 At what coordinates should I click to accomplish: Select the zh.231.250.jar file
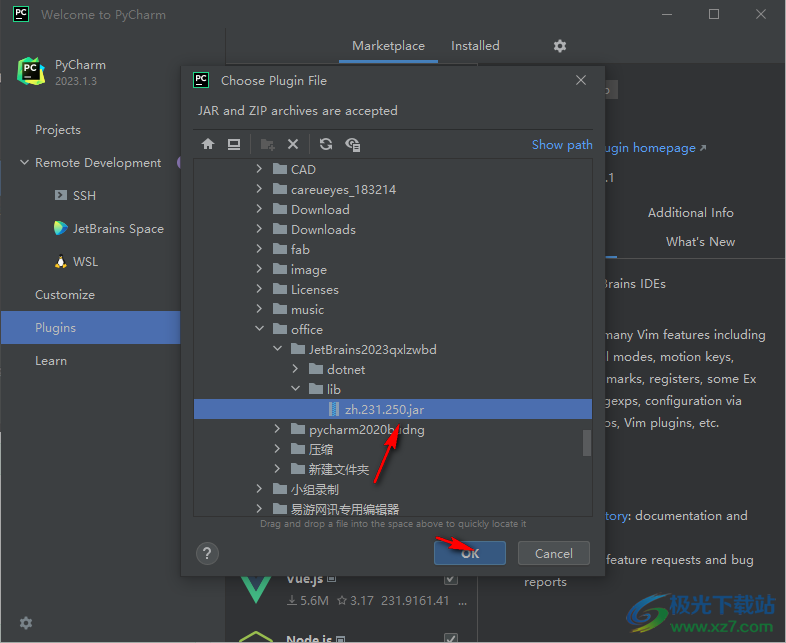point(392,409)
